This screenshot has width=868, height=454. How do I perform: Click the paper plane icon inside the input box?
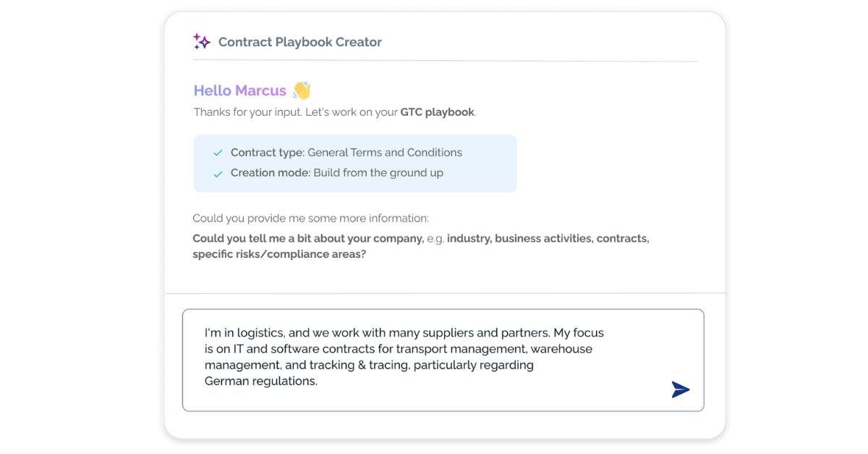point(681,390)
